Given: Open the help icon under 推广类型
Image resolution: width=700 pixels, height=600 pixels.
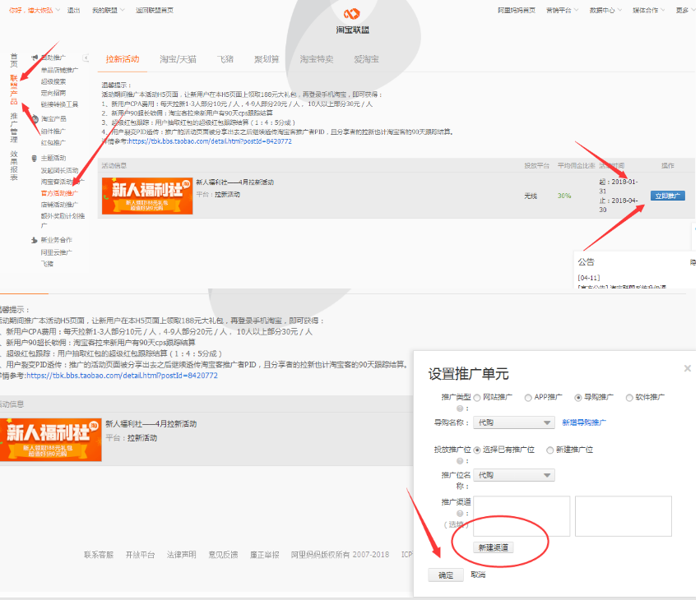Looking at the screenshot, I should (459, 408).
